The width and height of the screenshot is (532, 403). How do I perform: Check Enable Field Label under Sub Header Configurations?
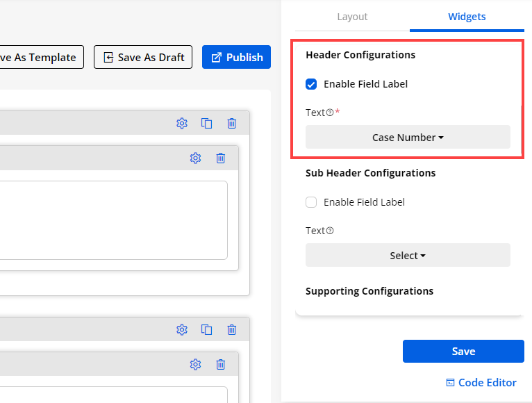click(x=311, y=202)
